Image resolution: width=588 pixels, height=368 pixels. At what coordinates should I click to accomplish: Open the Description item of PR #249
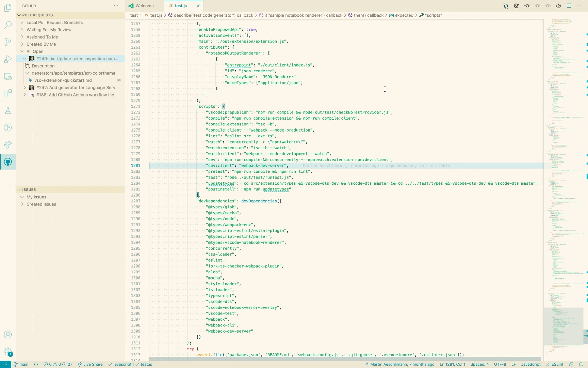coord(70,66)
